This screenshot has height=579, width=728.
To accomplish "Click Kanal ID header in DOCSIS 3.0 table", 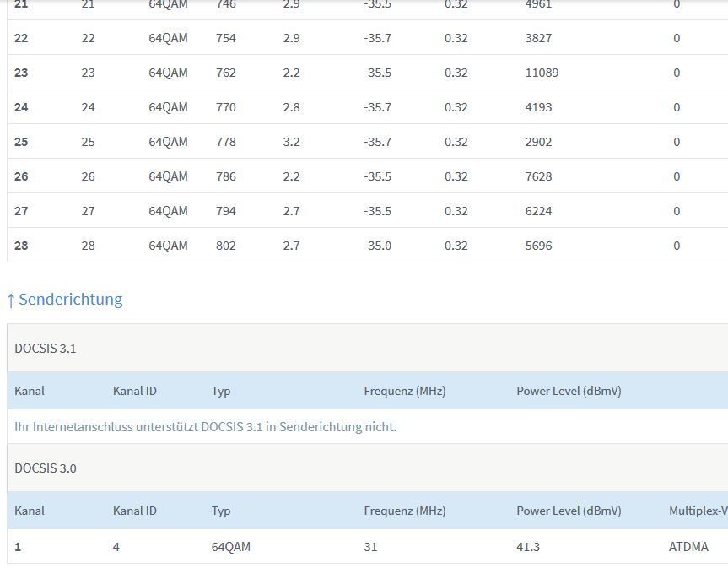I will [135, 511].
